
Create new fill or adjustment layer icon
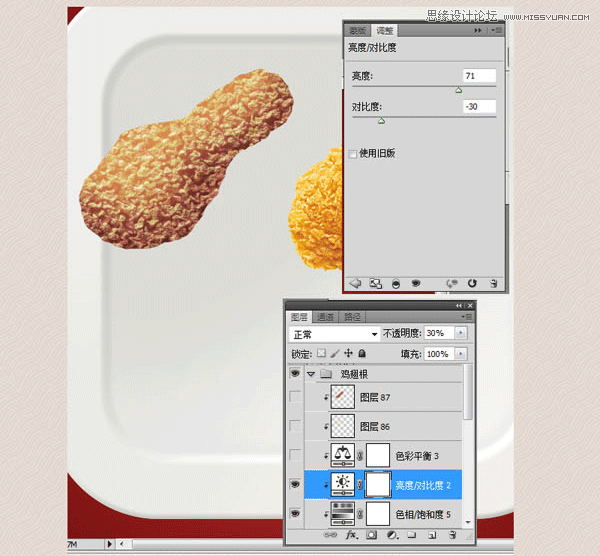click(x=391, y=535)
